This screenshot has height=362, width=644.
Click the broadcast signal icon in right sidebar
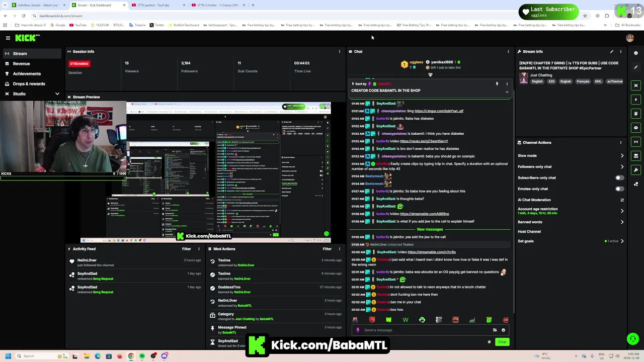[x=636, y=142]
